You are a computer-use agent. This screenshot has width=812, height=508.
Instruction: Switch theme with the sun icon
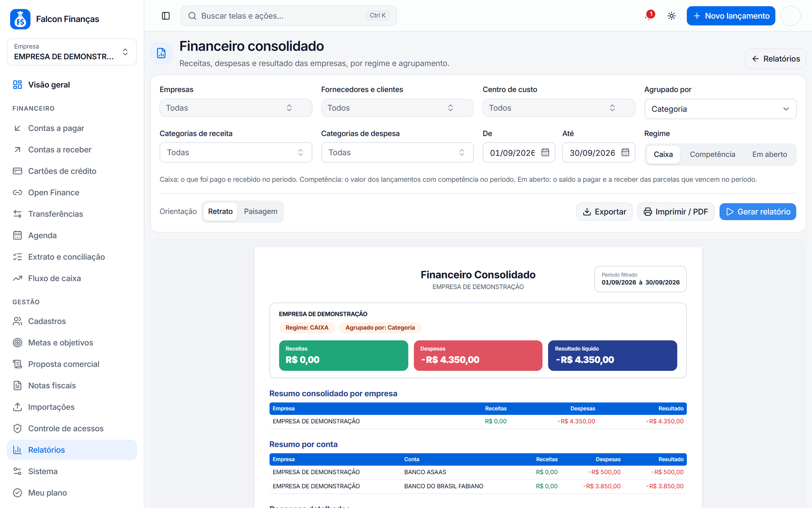671,16
